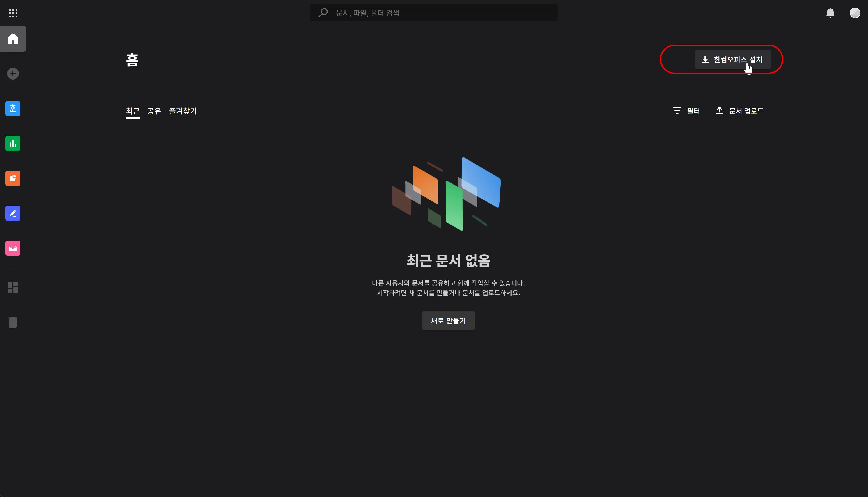868x497 pixels.
Task: Open the app launcher grid icon
Action: pyautogui.click(x=13, y=13)
